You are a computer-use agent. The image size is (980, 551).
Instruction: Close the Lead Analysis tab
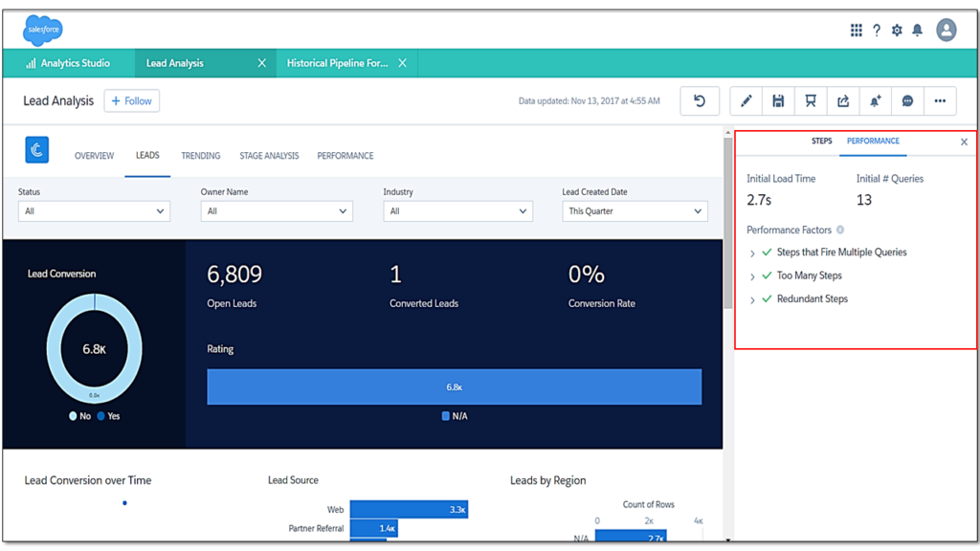click(262, 63)
